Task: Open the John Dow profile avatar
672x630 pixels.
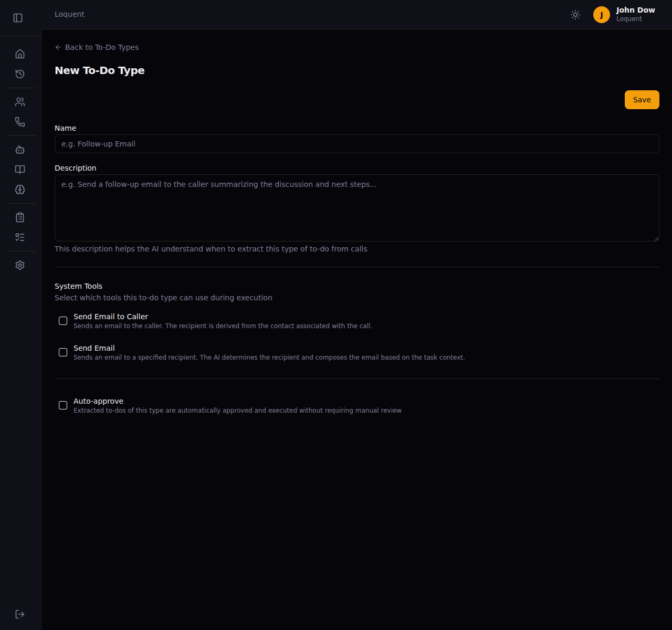Action: coord(601,15)
